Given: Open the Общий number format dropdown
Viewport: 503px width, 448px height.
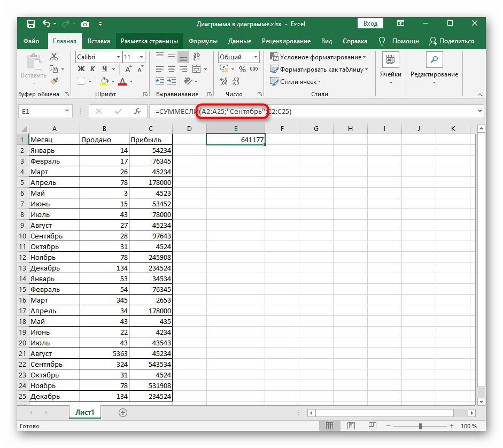Looking at the screenshot, I should 256,57.
